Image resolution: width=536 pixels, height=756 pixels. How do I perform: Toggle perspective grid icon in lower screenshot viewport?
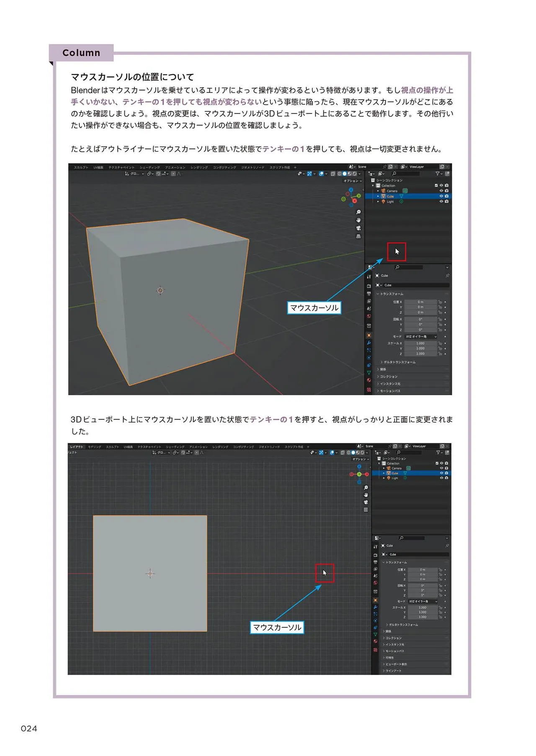(366, 510)
